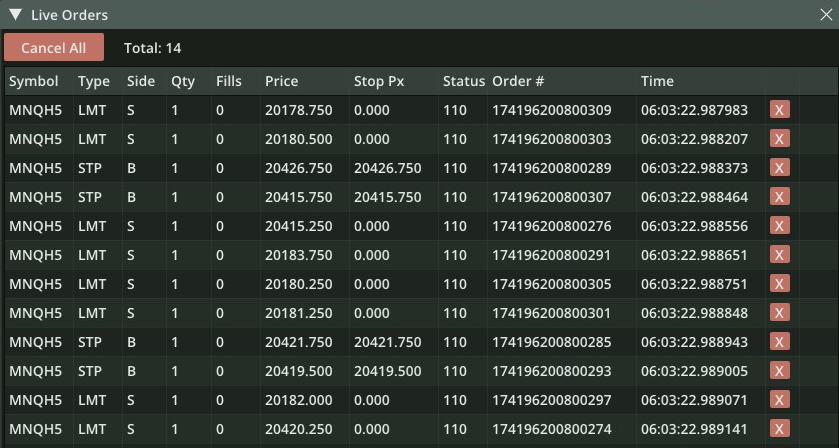Select price cell 20182.000
The image size is (839, 448).
(299, 399)
